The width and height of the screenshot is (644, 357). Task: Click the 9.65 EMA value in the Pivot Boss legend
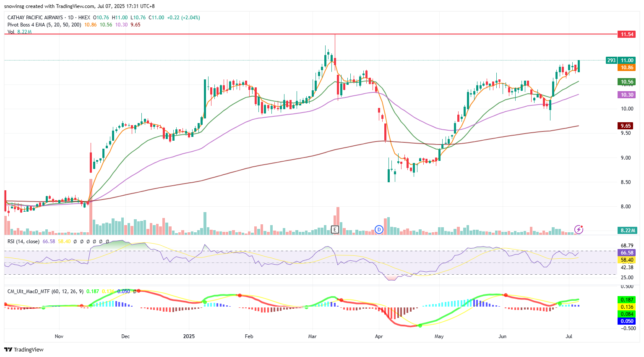136,25
